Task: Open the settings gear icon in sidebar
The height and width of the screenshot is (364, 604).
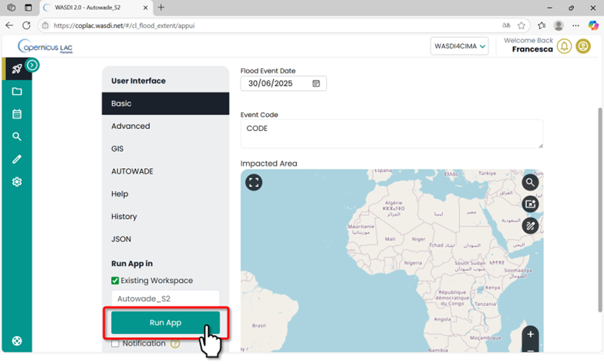Action: [x=16, y=182]
